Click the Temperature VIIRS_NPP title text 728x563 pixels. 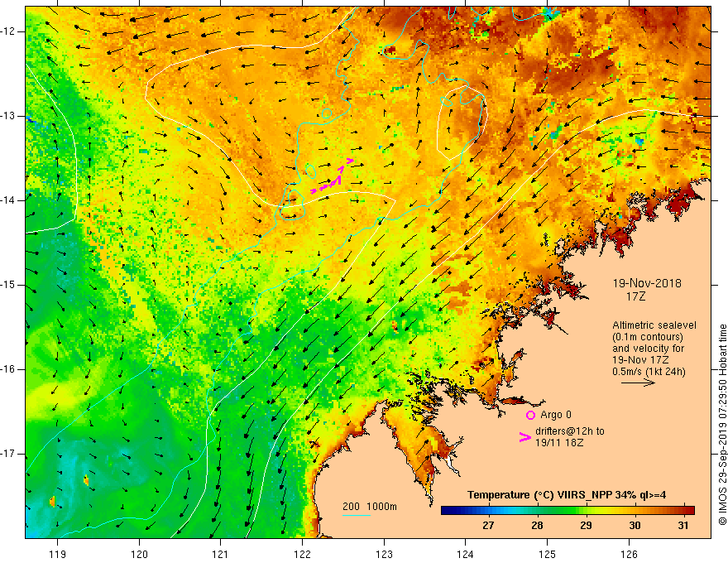coord(567,495)
